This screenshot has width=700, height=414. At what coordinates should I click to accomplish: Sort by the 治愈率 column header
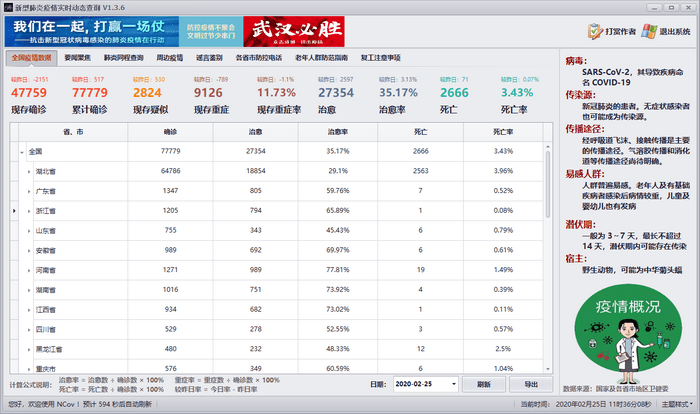click(338, 132)
